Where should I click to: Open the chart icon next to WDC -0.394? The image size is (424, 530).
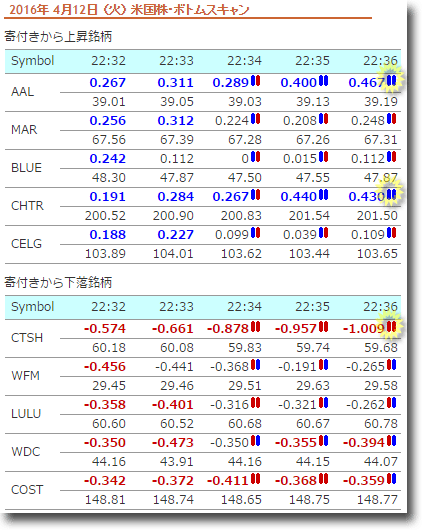pyautogui.click(x=392, y=441)
